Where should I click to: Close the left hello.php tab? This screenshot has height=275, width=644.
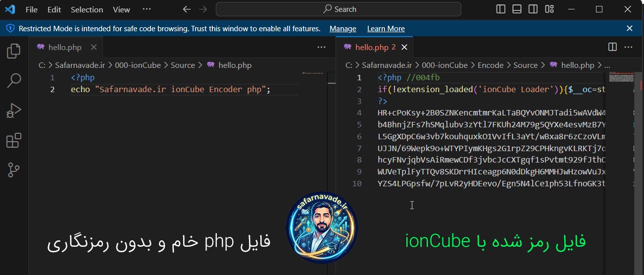coord(94,48)
